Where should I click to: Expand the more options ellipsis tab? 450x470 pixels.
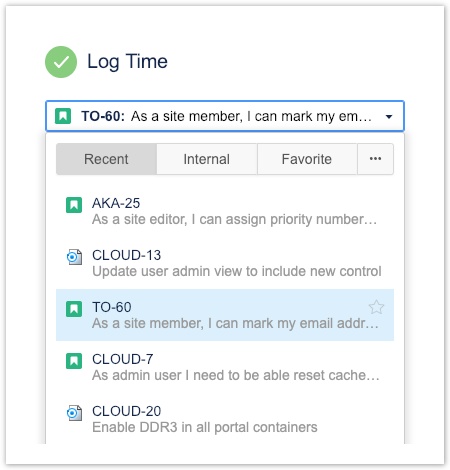[x=375, y=159]
